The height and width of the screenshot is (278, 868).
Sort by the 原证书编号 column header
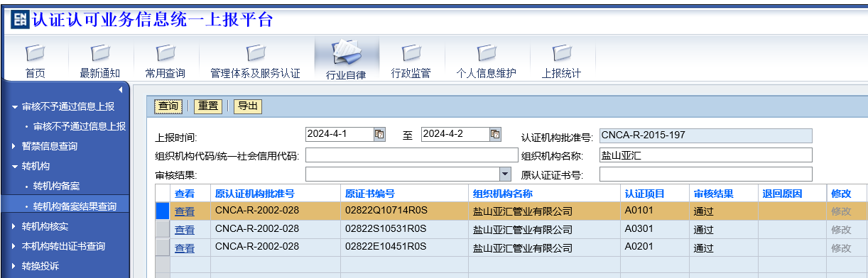coord(370,193)
